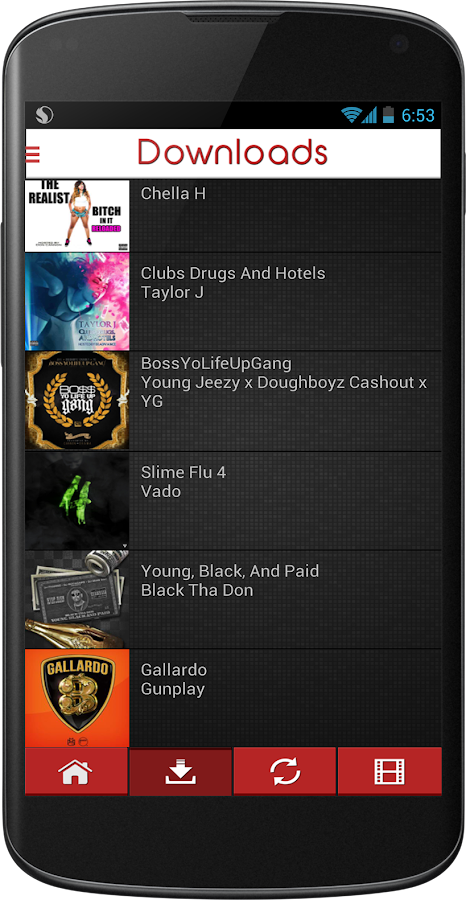Tap the BossYoLifeUpGang cover thumbnail
This screenshot has width=466, height=900.
77,401
